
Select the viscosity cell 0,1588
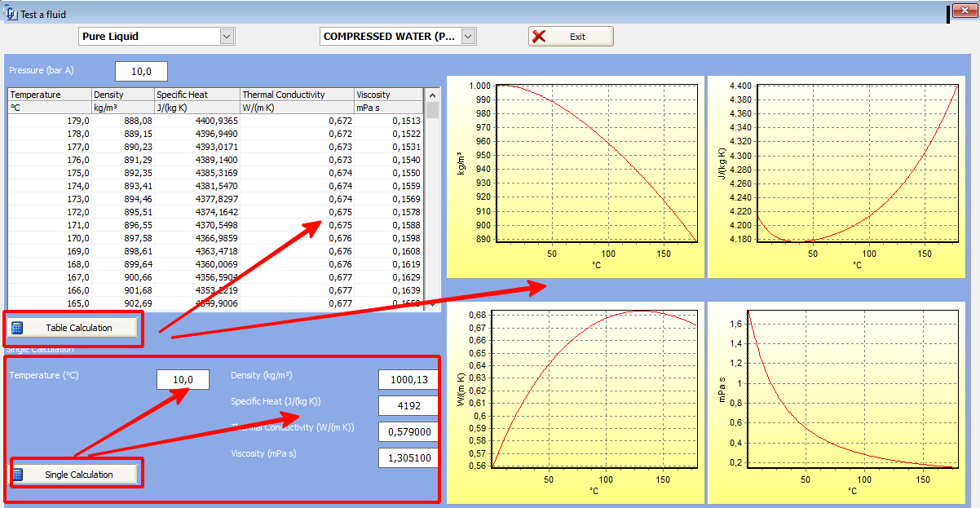[x=389, y=225]
